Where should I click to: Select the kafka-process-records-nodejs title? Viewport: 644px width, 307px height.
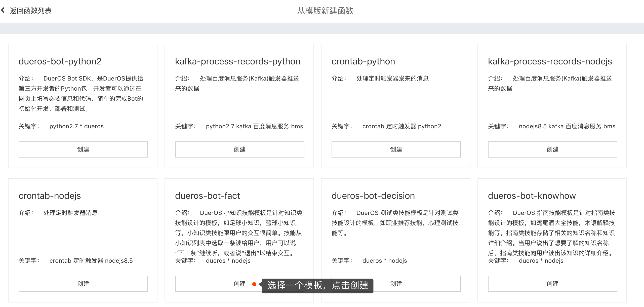pos(550,61)
